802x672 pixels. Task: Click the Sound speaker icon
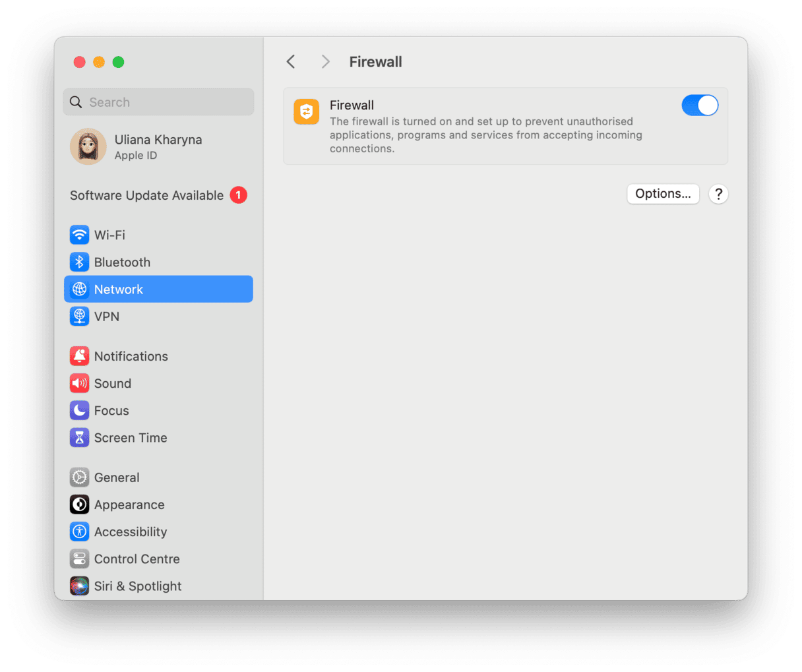coord(79,383)
